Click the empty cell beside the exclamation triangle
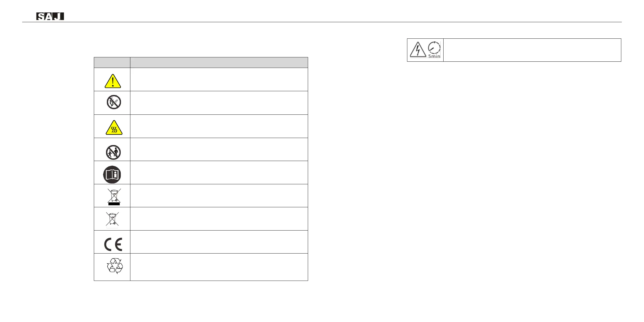This screenshot has height=322, width=644. (219, 79)
